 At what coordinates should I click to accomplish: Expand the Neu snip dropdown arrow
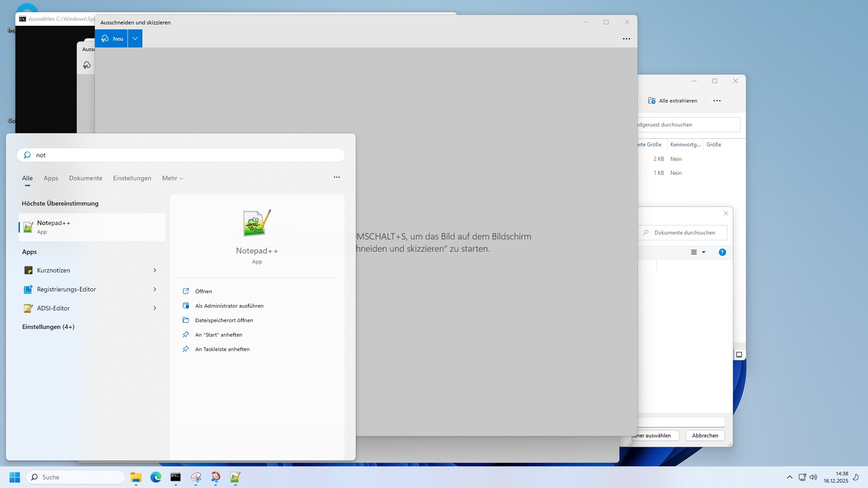135,38
